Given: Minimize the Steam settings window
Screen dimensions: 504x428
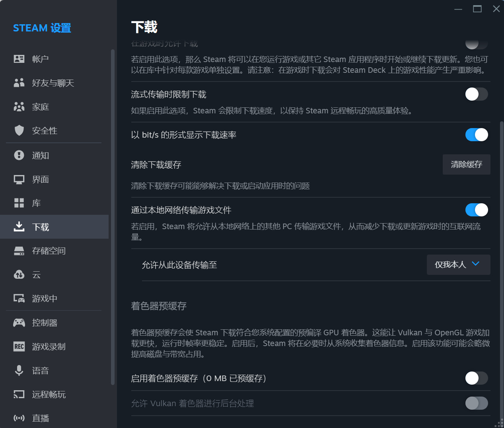Looking at the screenshot, I should [x=458, y=9].
